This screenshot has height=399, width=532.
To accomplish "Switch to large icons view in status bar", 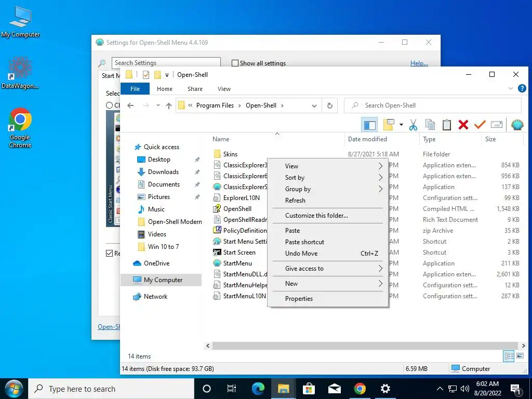I will click(520, 356).
